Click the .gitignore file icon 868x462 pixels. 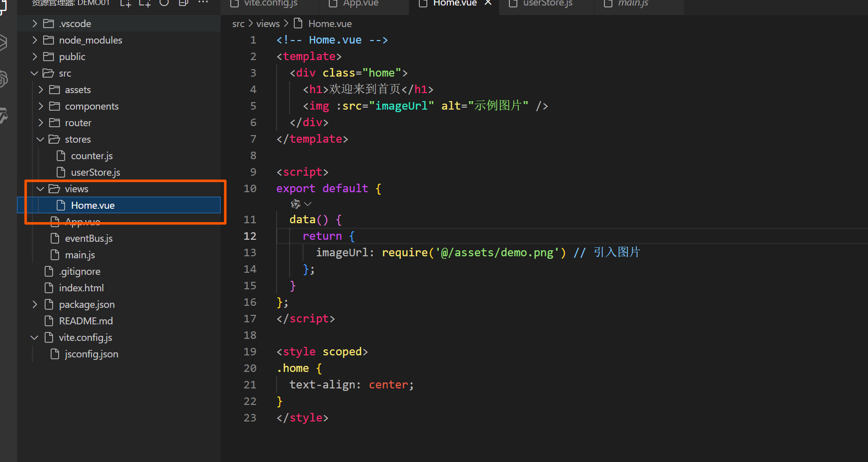coord(49,271)
